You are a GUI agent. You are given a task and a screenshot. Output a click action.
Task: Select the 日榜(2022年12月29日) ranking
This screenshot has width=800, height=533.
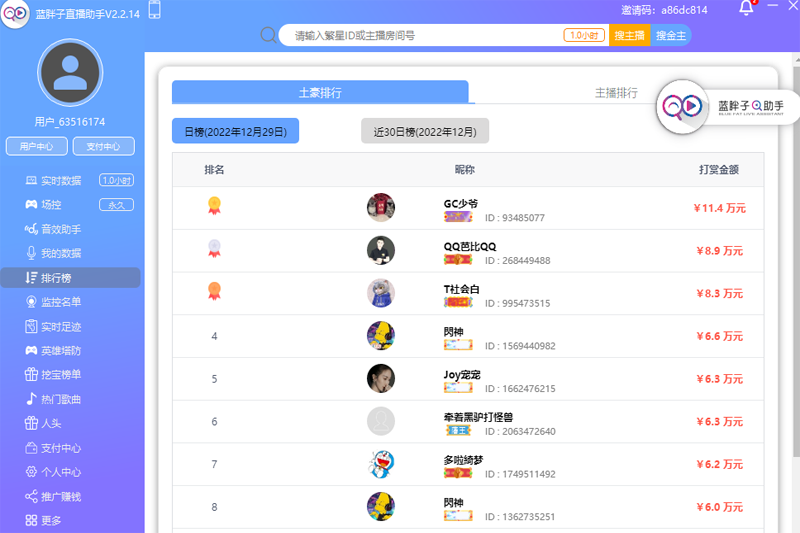[x=235, y=132]
